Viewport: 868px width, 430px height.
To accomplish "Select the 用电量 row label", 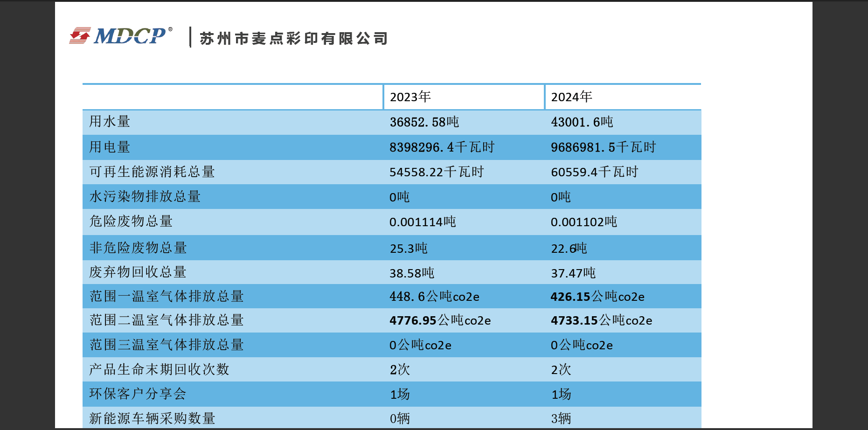I will point(110,147).
